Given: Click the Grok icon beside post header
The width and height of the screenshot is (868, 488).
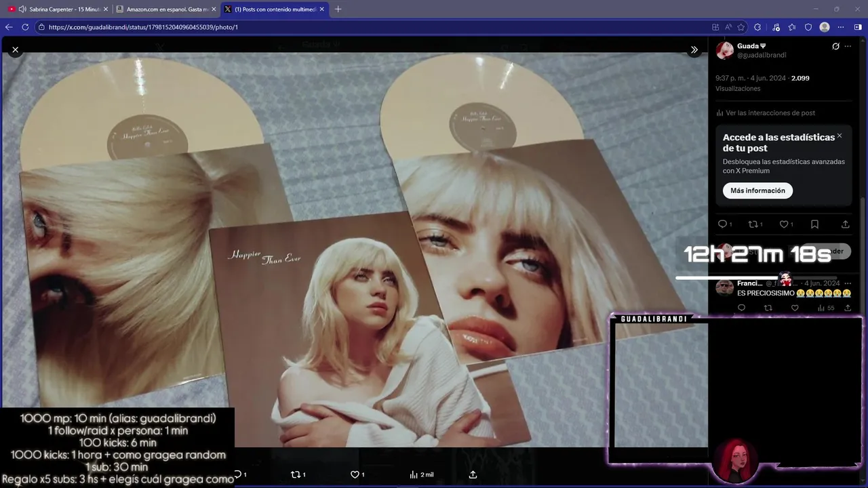Looking at the screenshot, I should (x=835, y=46).
